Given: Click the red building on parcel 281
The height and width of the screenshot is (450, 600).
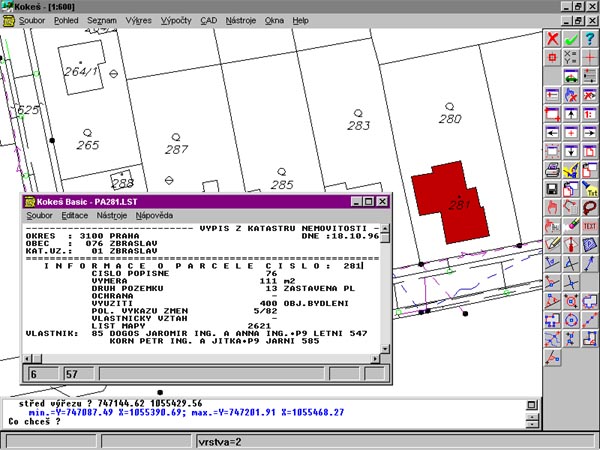Looking at the screenshot, I should (447, 193).
